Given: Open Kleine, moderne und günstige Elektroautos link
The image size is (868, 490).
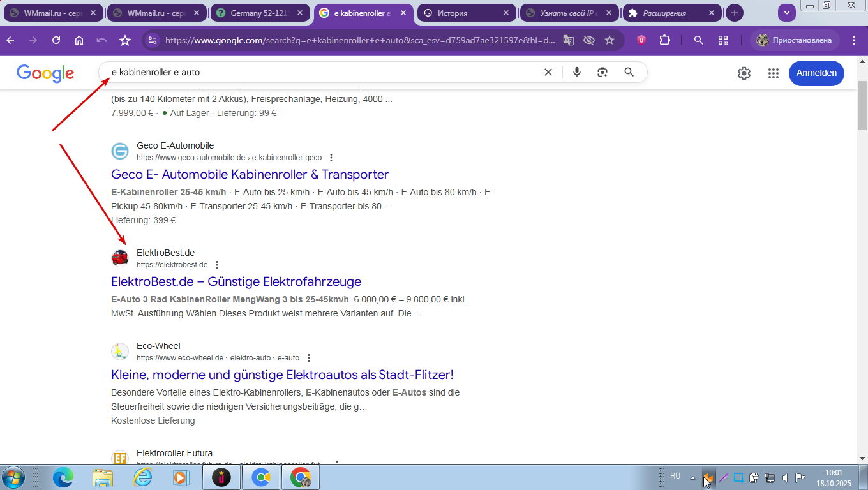Looking at the screenshot, I should click(x=282, y=375).
